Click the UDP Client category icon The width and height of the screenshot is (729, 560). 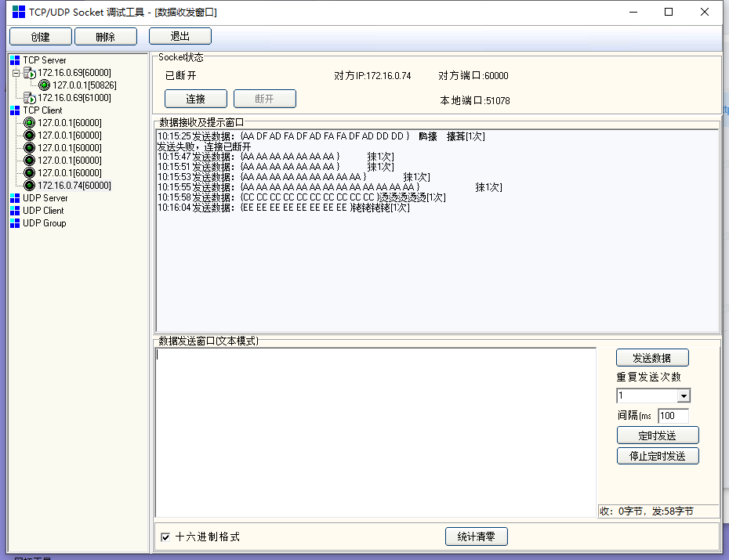(x=15, y=211)
